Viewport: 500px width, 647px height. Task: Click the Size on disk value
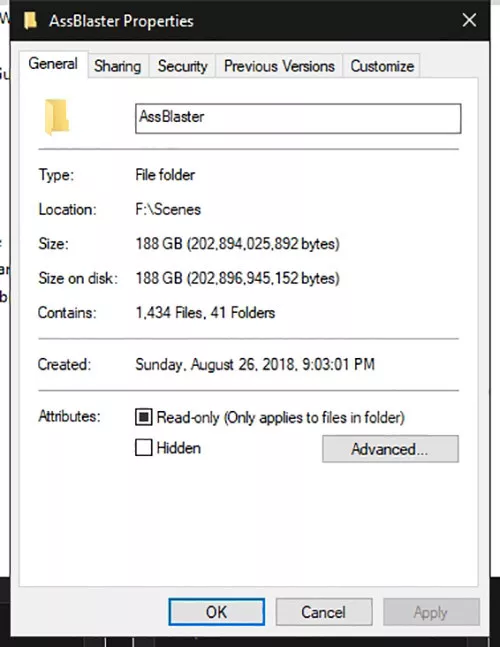238,279
